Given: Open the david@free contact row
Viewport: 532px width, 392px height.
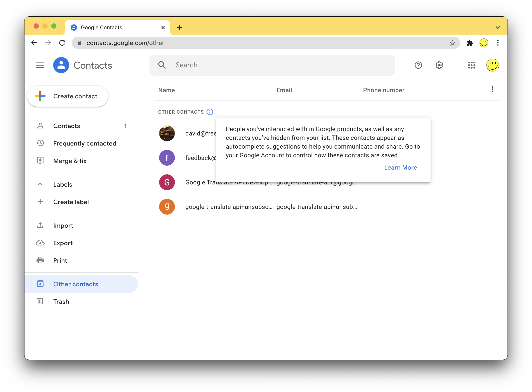Looking at the screenshot, I should tap(201, 133).
